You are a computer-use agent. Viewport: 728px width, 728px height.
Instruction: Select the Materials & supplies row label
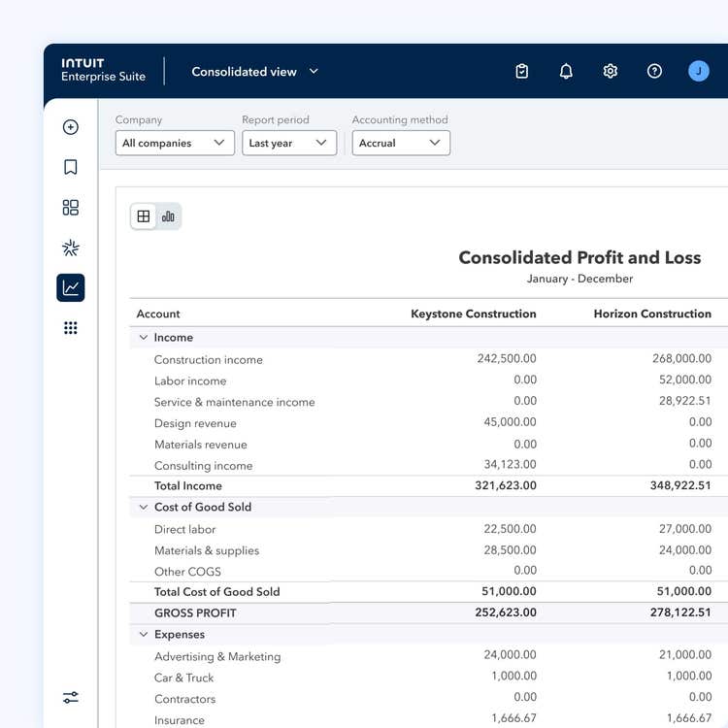point(207,550)
